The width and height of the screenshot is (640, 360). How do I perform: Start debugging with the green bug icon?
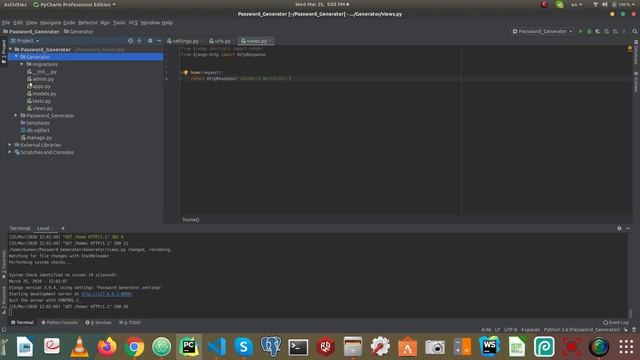click(589, 31)
